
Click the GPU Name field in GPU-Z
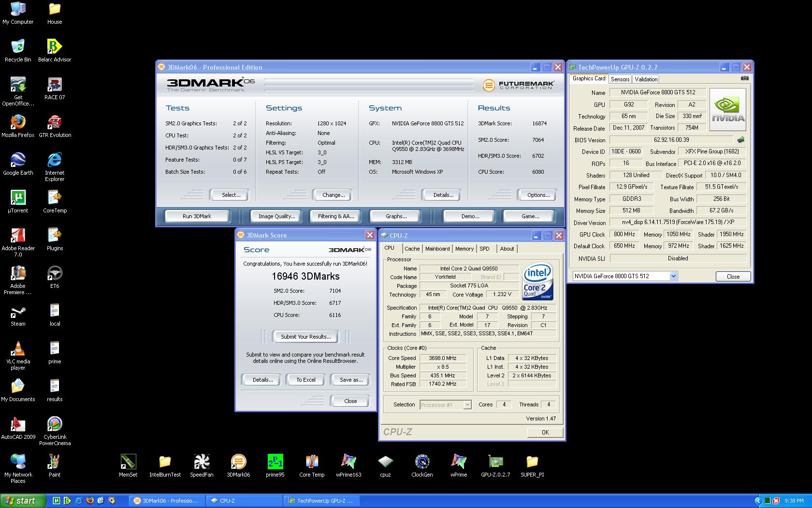click(658, 92)
